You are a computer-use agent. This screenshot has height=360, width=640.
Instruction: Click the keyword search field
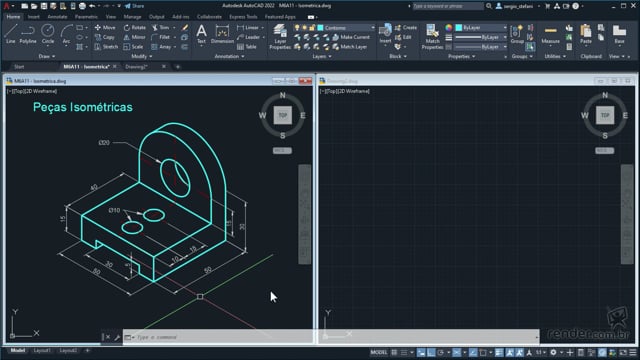pyautogui.click(x=448, y=6)
